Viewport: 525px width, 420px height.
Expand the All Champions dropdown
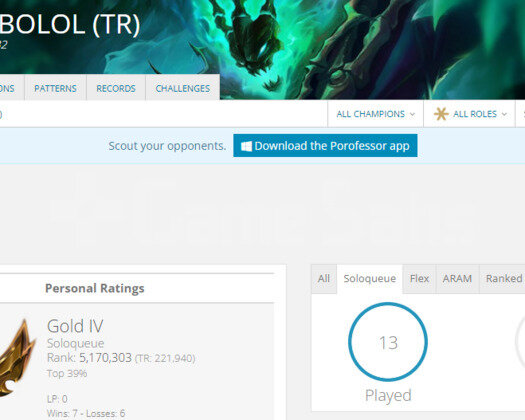375,114
